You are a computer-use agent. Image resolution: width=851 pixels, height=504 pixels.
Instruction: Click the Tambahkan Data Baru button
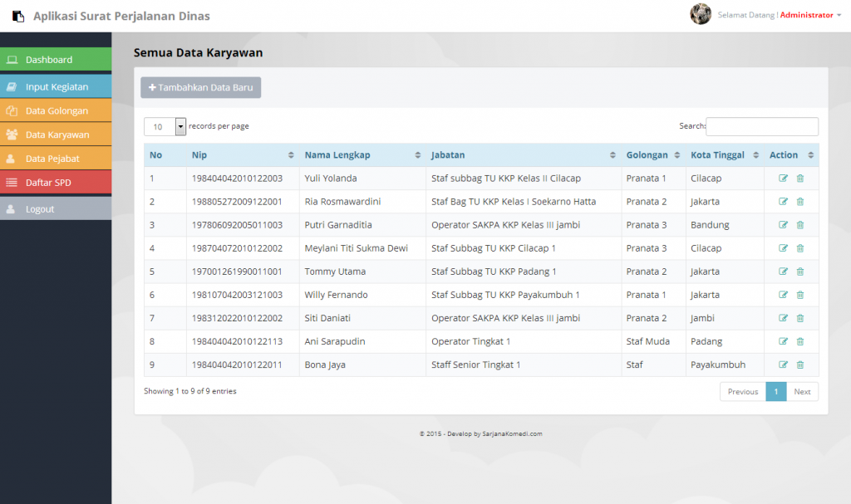[x=200, y=86]
